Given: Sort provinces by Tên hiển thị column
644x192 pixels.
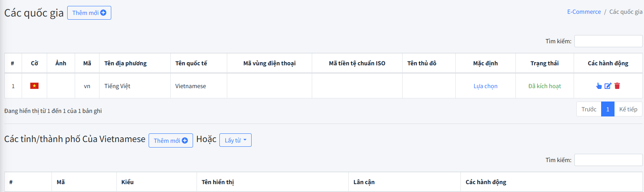Looking at the screenshot, I should point(218,182).
